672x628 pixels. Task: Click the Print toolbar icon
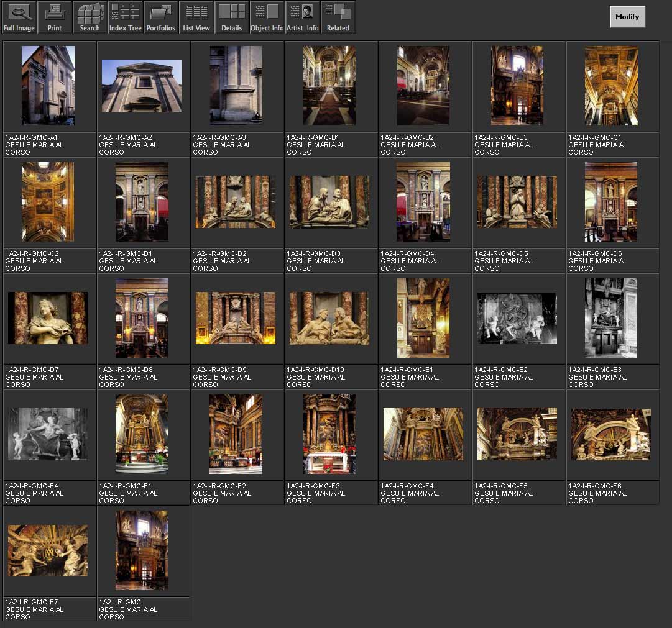point(55,17)
